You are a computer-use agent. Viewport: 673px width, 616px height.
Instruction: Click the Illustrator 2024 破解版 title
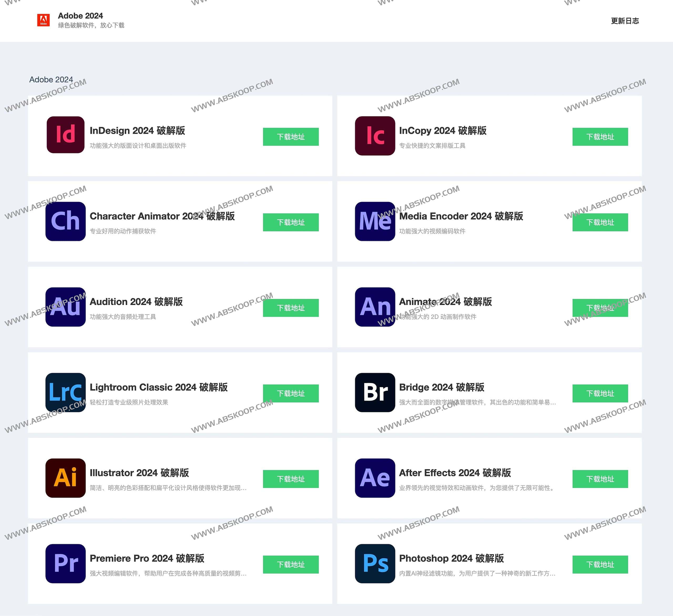click(139, 473)
